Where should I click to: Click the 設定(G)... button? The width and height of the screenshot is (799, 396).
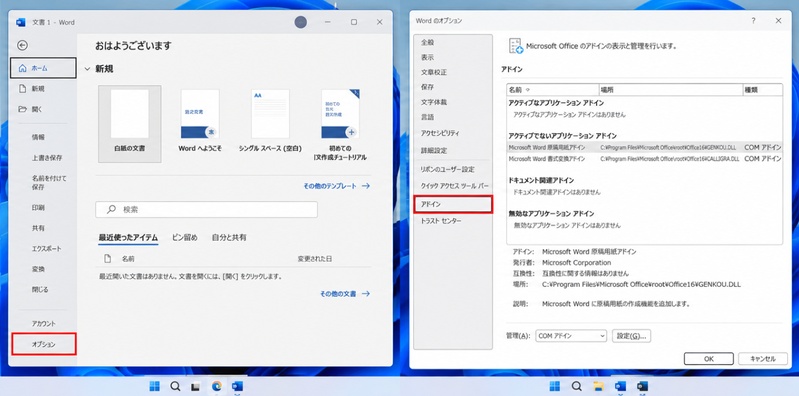631,336
